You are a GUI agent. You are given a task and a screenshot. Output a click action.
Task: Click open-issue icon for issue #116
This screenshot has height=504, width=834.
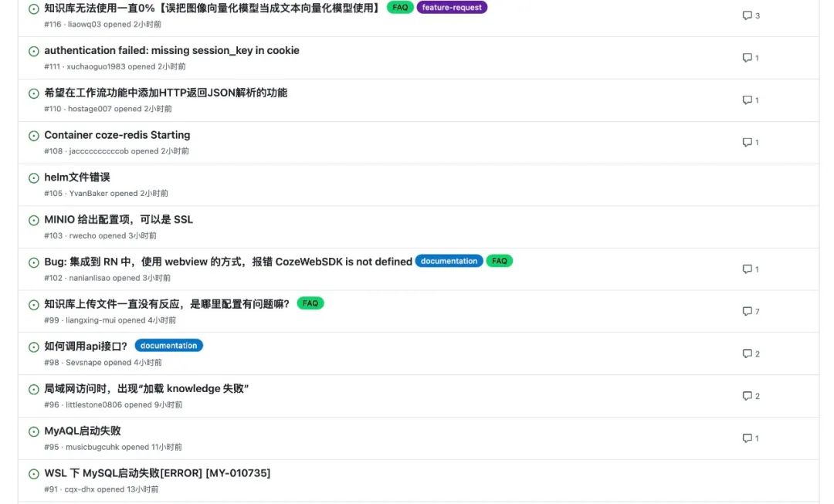tap(33, 9)
